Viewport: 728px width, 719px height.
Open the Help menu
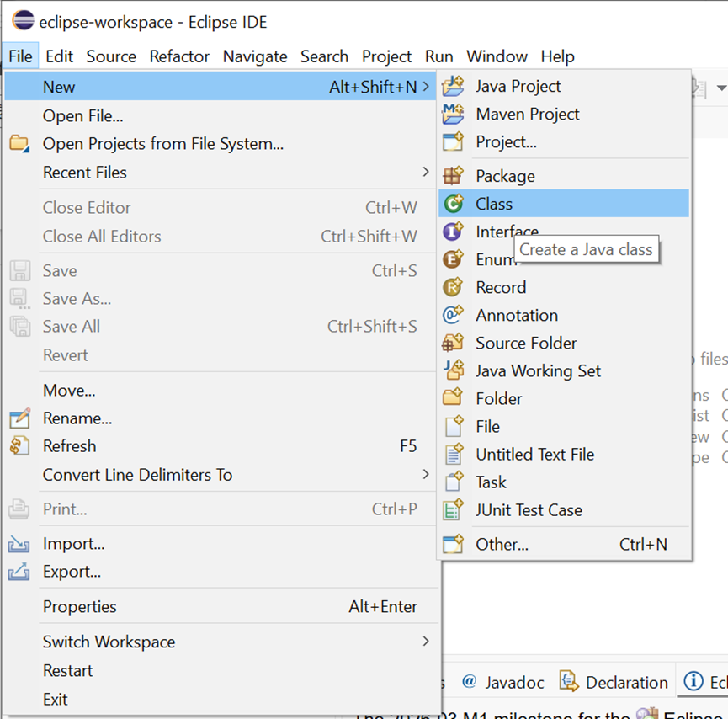pyautogui.click(x=558, y=56)
